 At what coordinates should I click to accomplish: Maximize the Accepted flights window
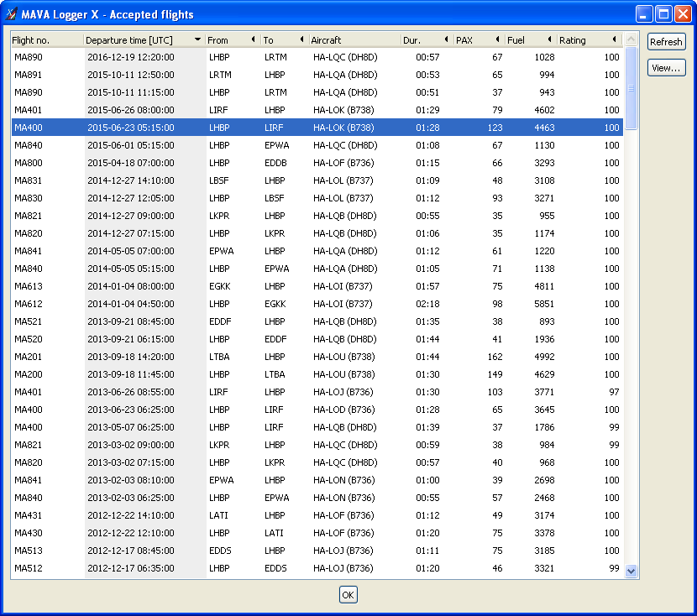pos(663,14)
